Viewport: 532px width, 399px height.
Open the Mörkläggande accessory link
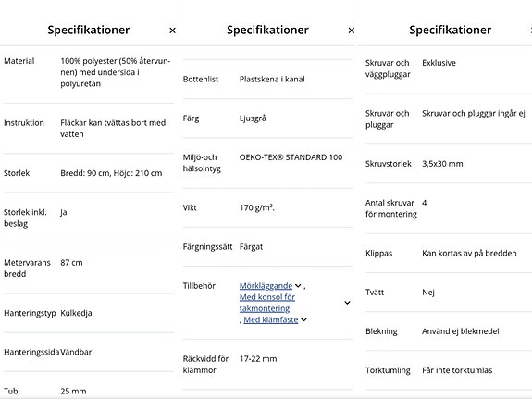pyautogui.click(x=266, y=286)
